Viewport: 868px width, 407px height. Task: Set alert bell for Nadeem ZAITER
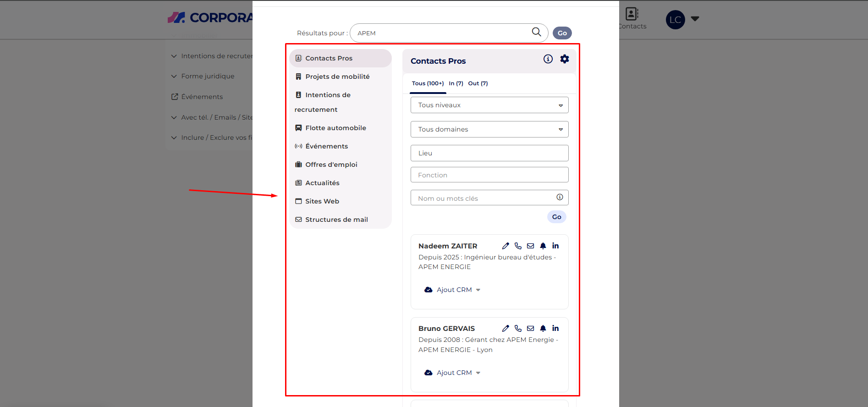[x=543, y=246]
